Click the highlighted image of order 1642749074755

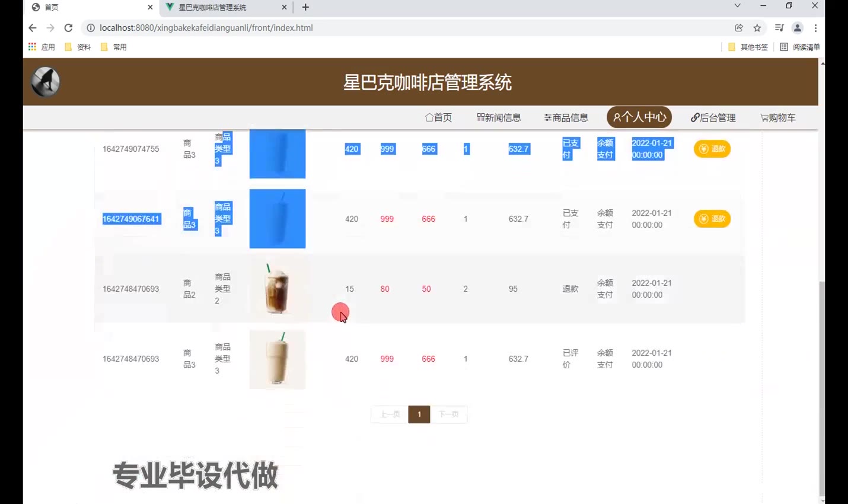[x=278, y=154]
